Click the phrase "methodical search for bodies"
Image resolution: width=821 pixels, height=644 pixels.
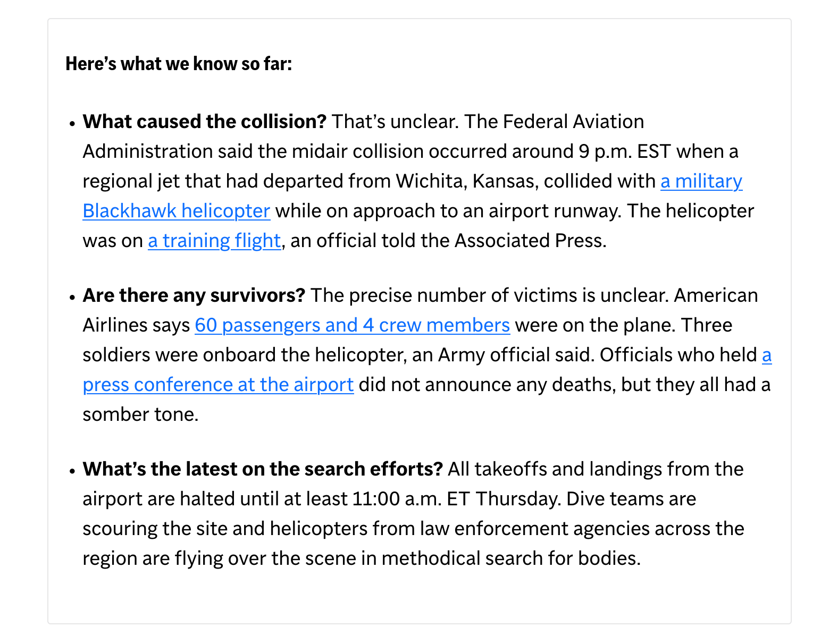509,558
